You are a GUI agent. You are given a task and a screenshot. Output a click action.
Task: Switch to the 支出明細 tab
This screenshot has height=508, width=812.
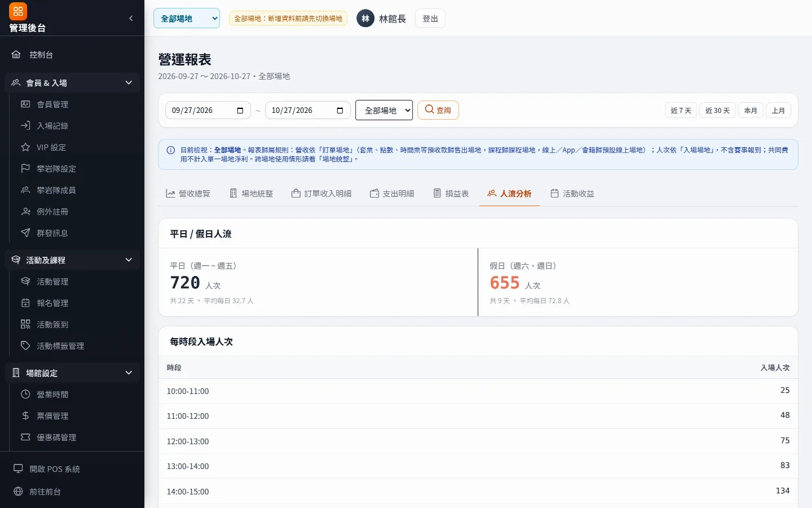pos(392,194)
